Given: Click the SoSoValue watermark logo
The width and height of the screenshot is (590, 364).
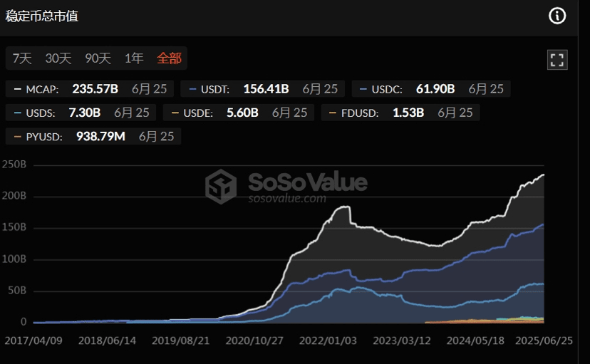Looking at the screenshot, I should click(221, 187).
